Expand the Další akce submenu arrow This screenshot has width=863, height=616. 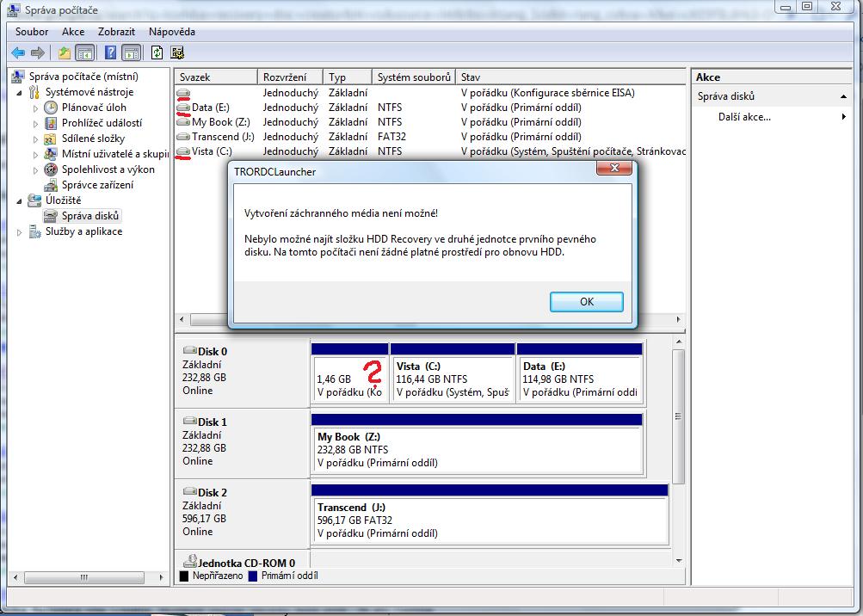click(x=843, y=117)
